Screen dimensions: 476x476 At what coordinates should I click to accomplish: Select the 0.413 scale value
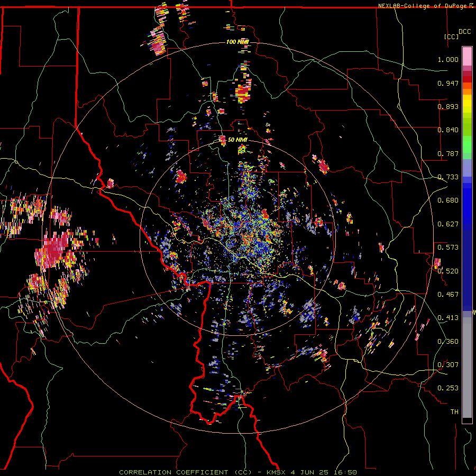[x=448, y=318]
